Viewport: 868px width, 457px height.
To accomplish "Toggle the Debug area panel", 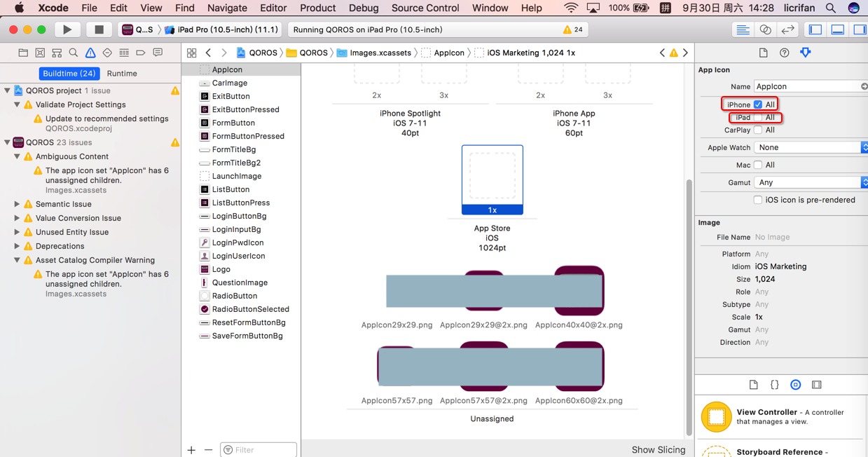I will 837,29.
